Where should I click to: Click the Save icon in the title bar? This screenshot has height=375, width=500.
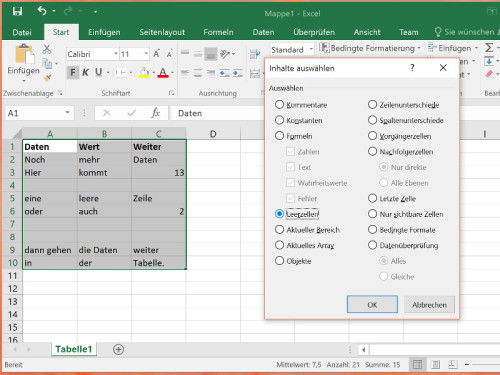pyautogui.click(x=17, y=12)
